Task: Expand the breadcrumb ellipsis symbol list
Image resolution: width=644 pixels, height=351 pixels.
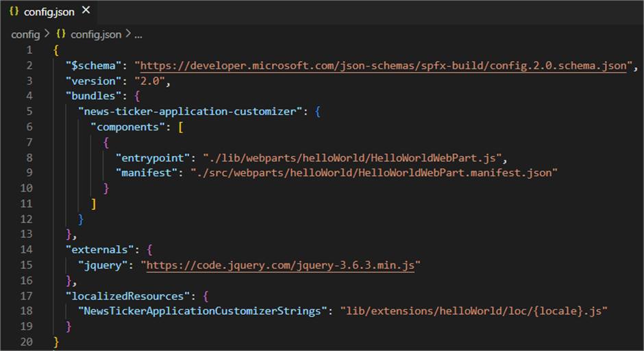Action: coord(138,34)
